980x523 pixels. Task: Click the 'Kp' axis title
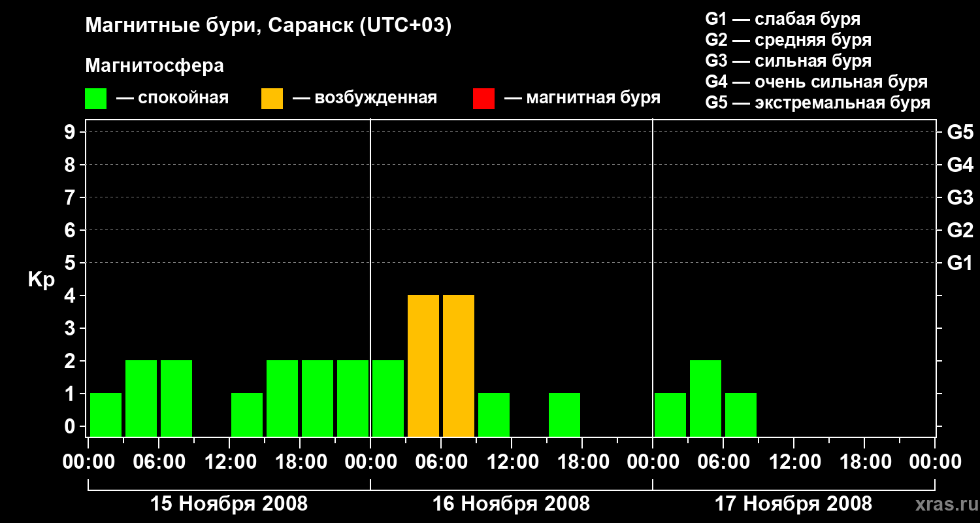[41, 280]
